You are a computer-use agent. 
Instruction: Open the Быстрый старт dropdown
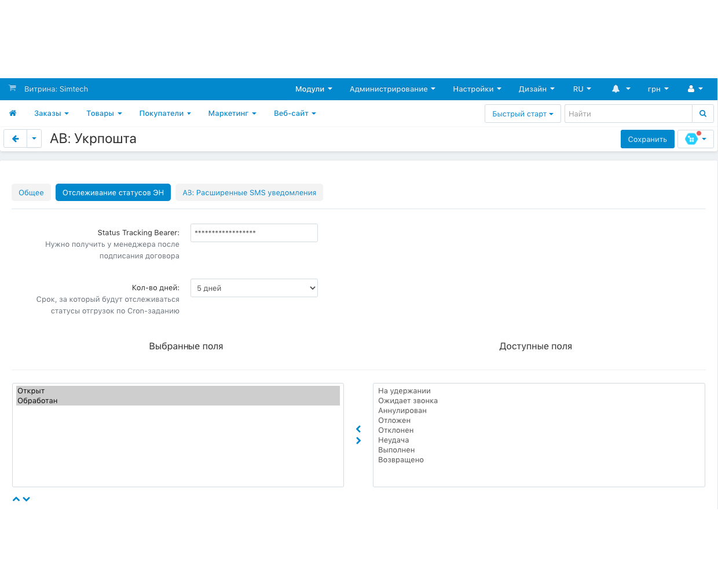click(x=522, y=114)
